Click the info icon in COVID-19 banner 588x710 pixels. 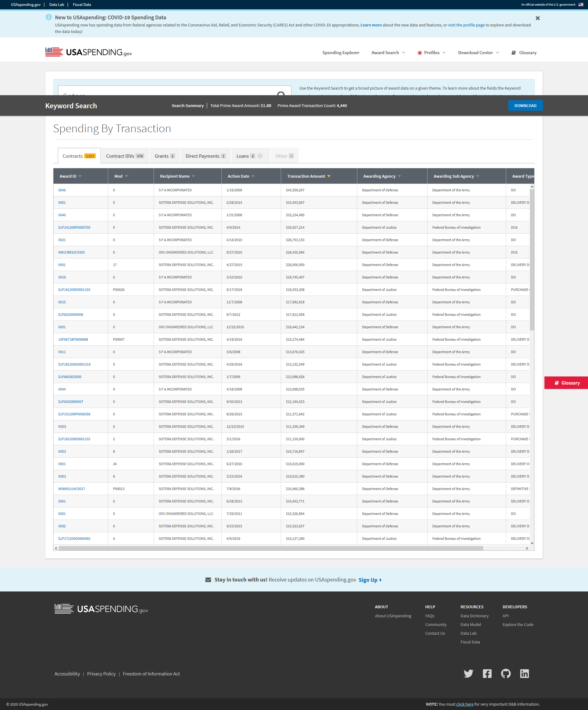[x=49, y=17]
